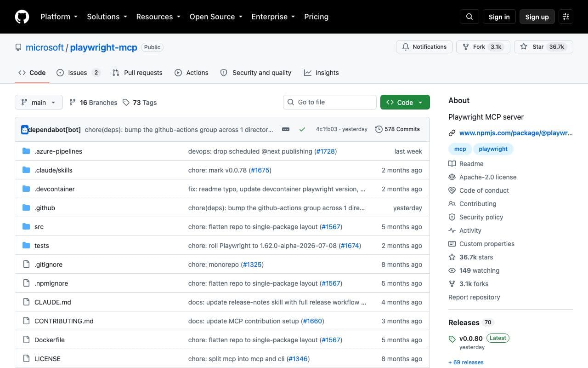Screen dimensions: 588x368
Task: Open the search magnifier in the header
Action: (469, 17)
